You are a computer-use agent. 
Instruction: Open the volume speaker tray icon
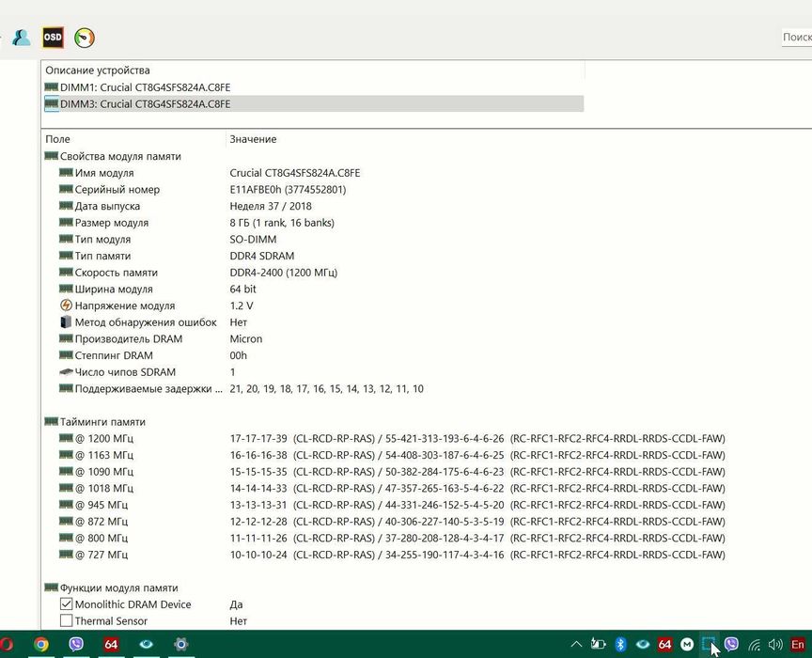(x=775, y=644)
